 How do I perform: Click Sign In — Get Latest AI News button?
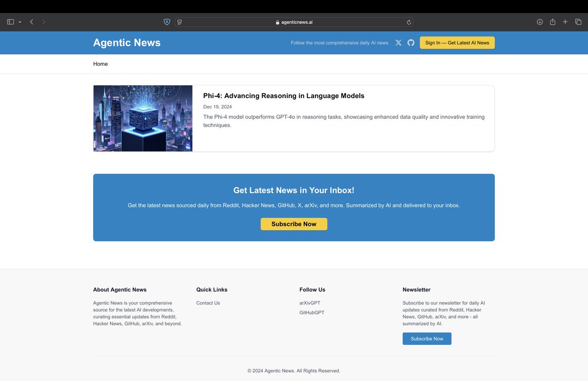(457, 43)
